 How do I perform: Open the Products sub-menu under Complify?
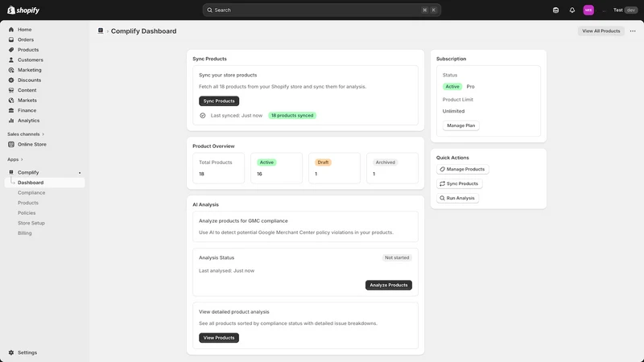pos(28,203)
